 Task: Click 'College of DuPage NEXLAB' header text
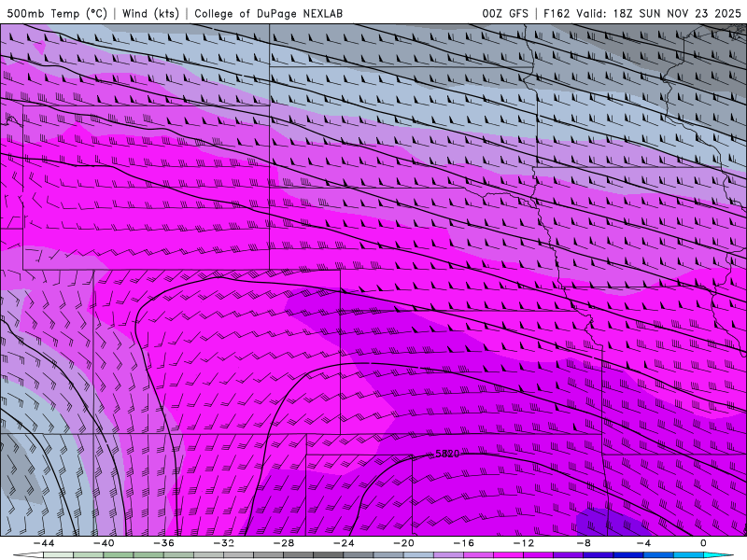(x=268, y=13)
